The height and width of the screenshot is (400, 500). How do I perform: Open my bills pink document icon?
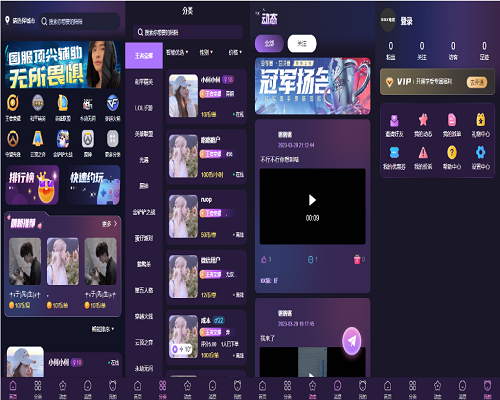452,120
